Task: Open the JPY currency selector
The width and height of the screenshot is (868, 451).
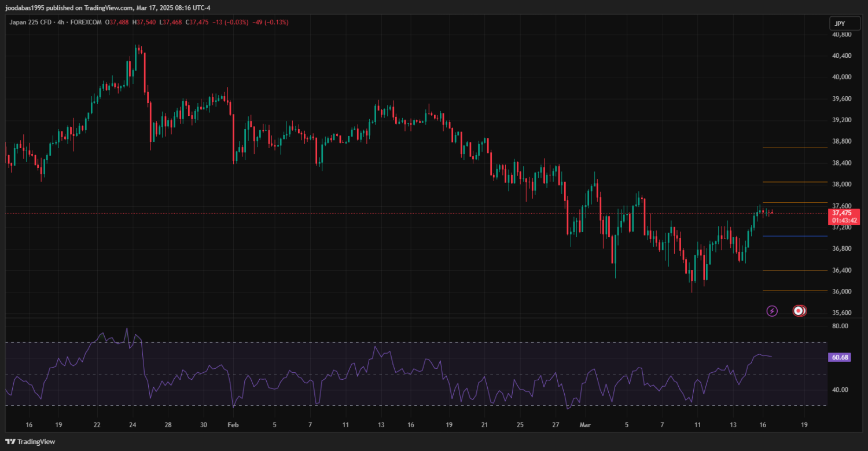Action: click(838, 24)
